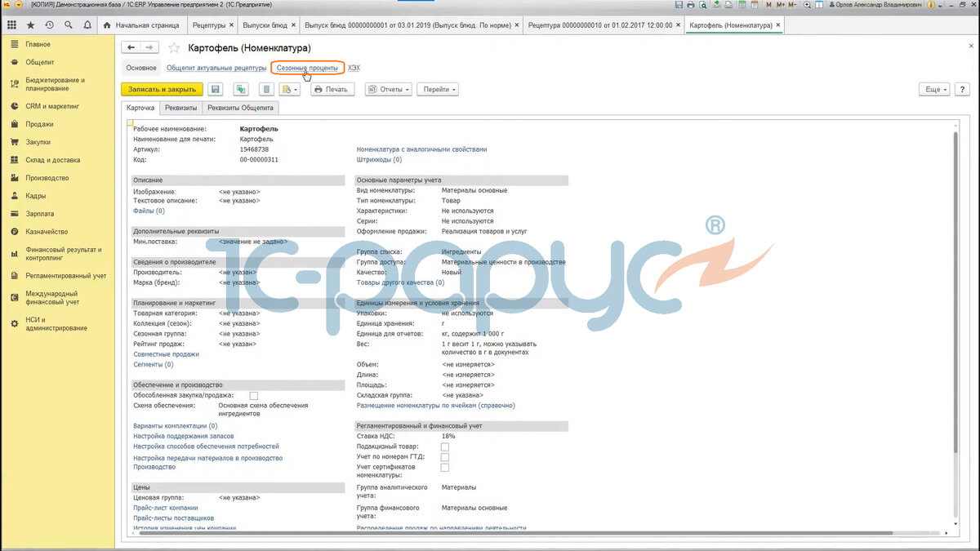Click title bar save icon

pos(679,5)
